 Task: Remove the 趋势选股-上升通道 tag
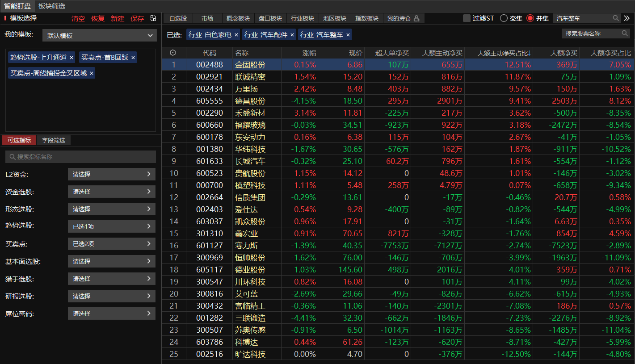click(71, 58)
